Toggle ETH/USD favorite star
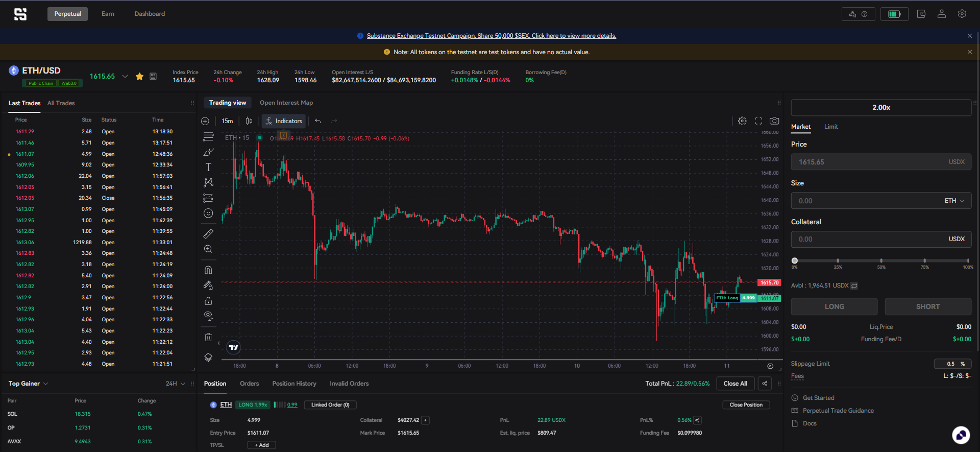This screenshot has height=452, width=980. click(x=139, y=77)
